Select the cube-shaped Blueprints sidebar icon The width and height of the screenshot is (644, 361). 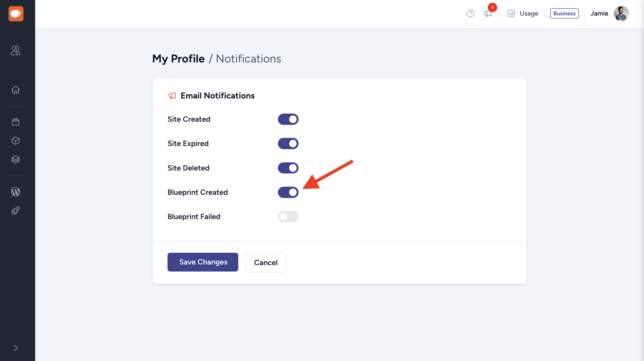coord(16,140)
